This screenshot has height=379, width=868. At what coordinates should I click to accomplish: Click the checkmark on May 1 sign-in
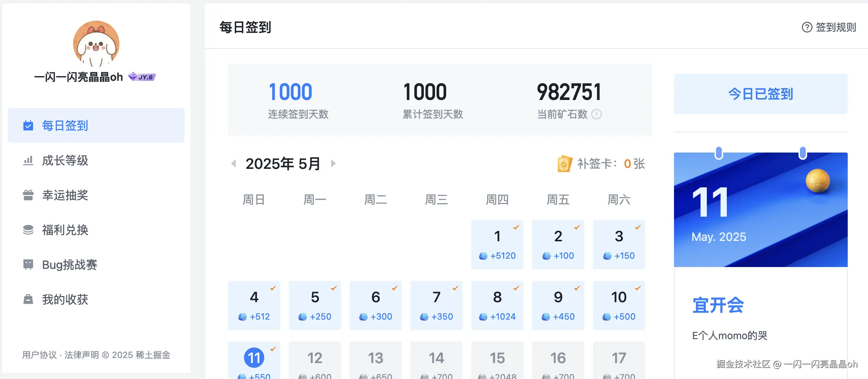pyautogui.click(x=517, y=228)
